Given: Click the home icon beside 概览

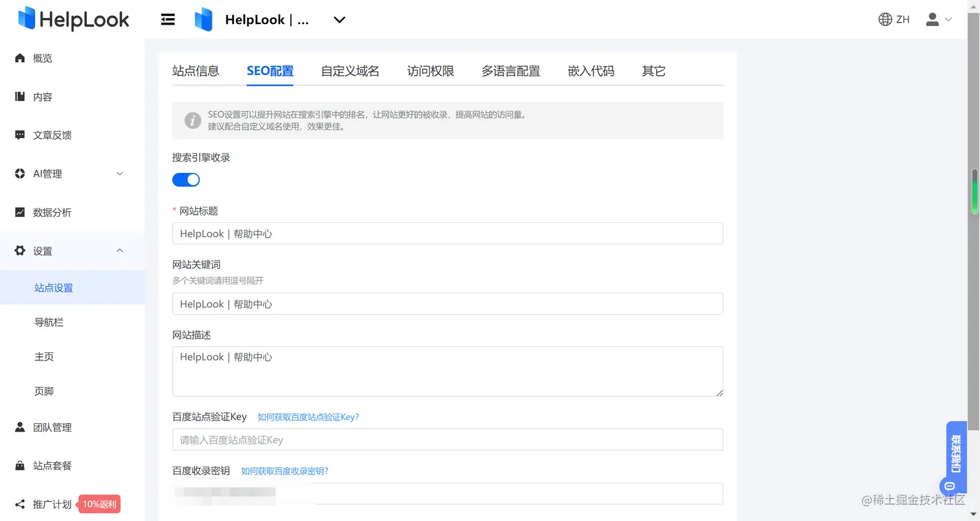Looking at the screenshot, I should 20,58.
